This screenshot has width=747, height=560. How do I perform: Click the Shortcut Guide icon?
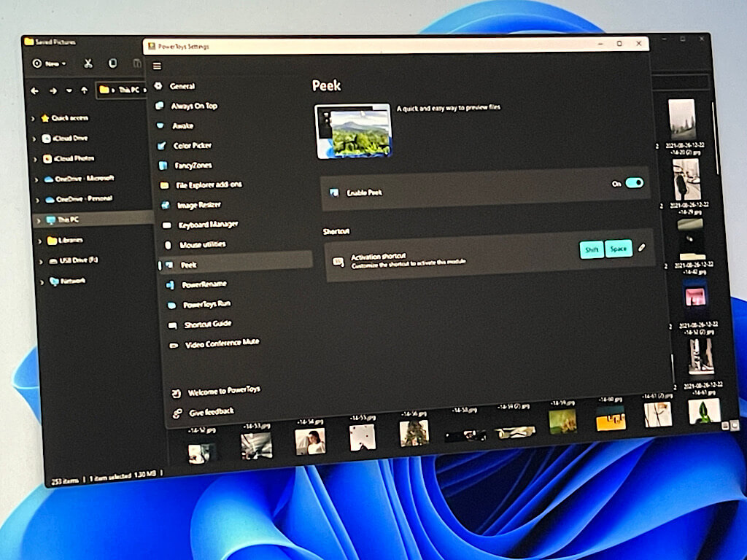(172, 325)
